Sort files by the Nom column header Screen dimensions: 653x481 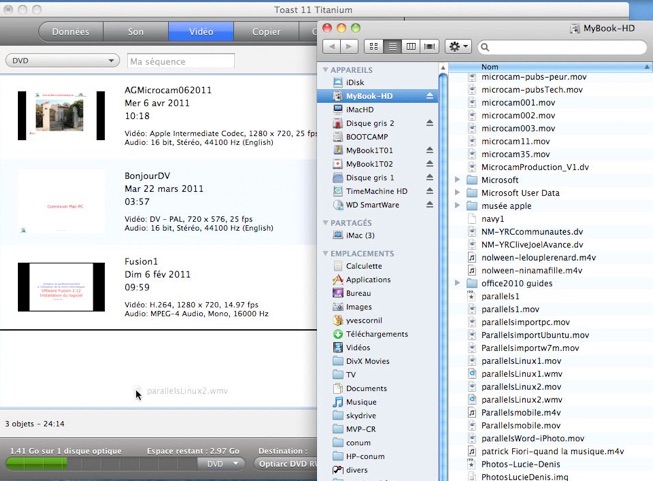550,67
